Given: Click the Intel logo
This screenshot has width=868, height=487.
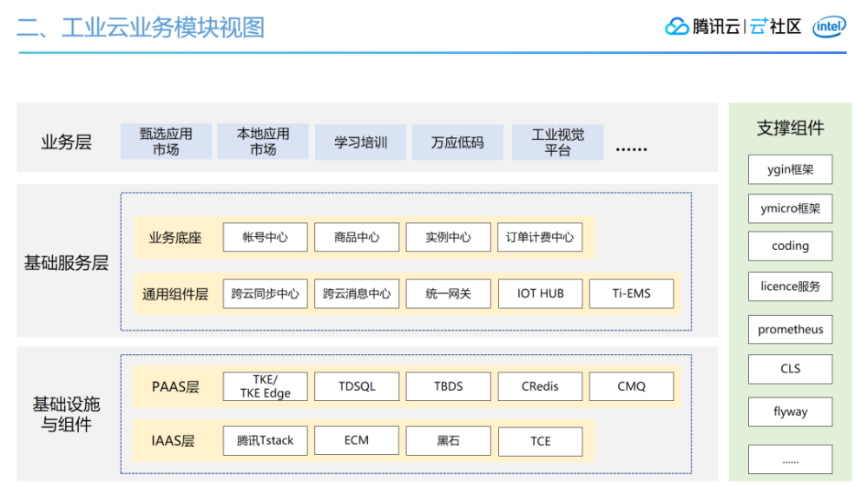Looking at the screenshot, I should click(829, 27).
